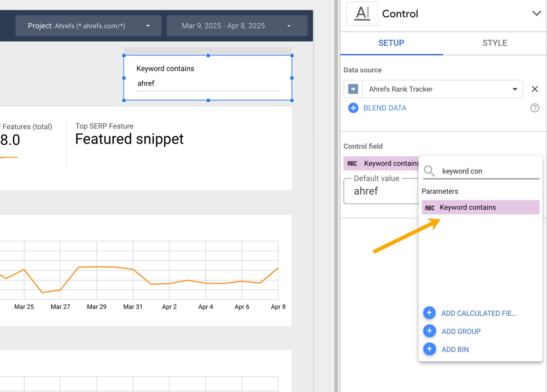547x392 pixels.
Task: Click the Ahrefs Rank Tracker data source icon
Action: click(353, 89)
